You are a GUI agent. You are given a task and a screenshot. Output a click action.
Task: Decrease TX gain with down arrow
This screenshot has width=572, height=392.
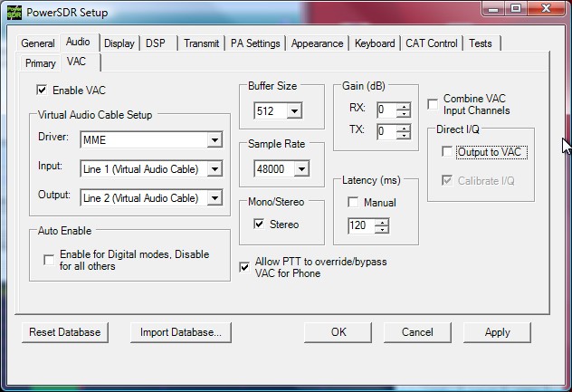(404, 135)
